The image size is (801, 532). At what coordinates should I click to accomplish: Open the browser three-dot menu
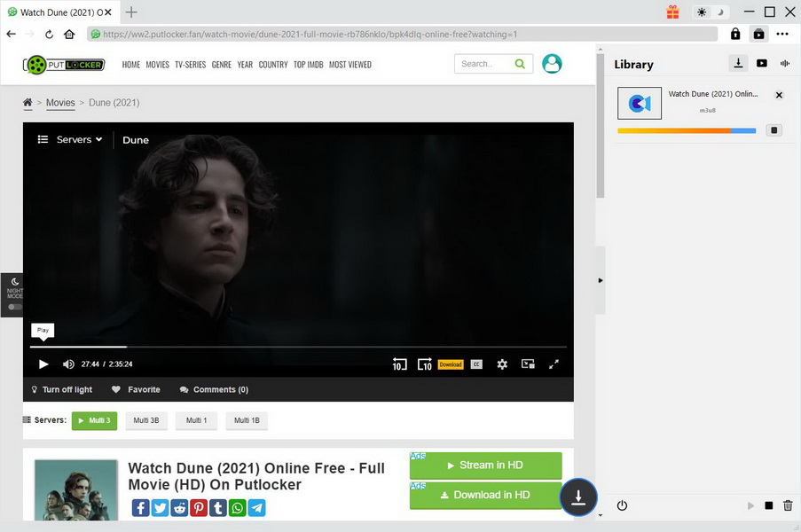coord(781,34)
